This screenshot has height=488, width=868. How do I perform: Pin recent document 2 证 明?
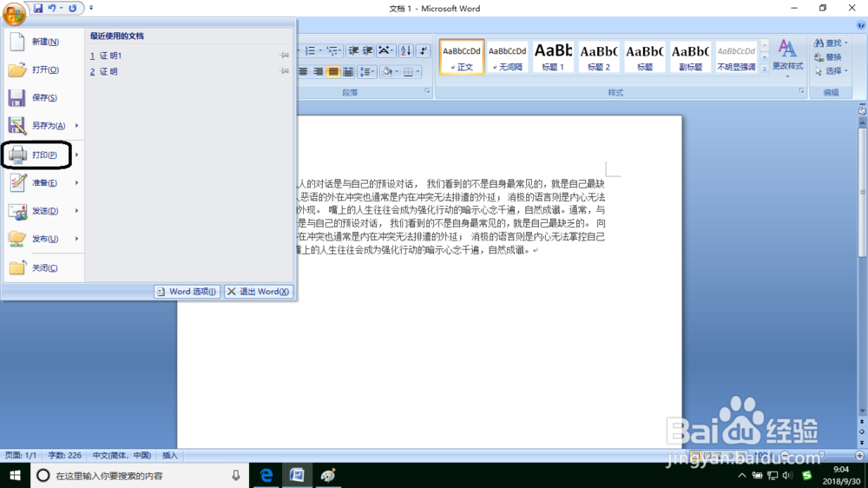coord(285,71)
